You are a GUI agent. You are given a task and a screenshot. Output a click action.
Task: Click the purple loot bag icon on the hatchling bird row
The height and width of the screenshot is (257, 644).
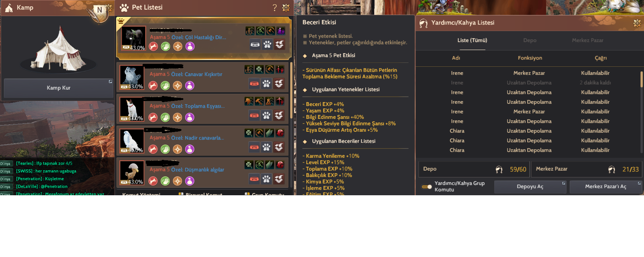[190, 181]
